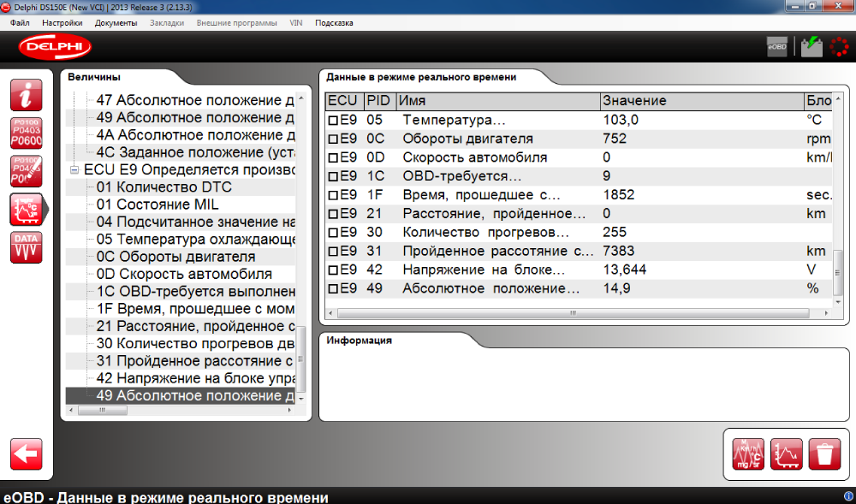This screenshot has height=504, width=856.
Task: Click voltage value 13,644
Action: pos(625,270)
